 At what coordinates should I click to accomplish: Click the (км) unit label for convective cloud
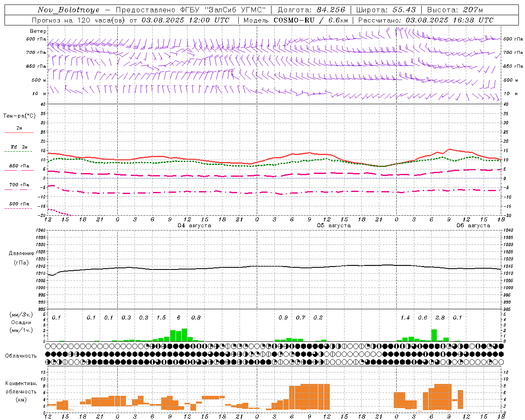tap(21, 399)
